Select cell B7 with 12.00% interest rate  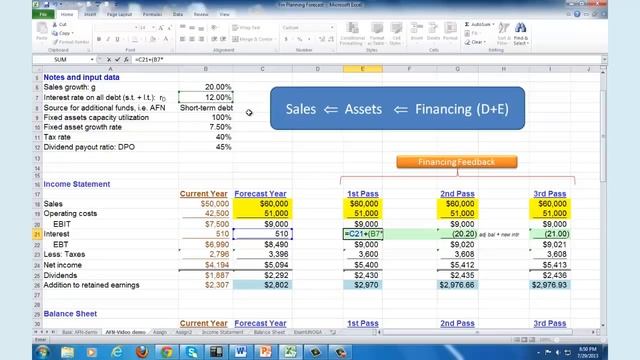(x=206, y=97)
